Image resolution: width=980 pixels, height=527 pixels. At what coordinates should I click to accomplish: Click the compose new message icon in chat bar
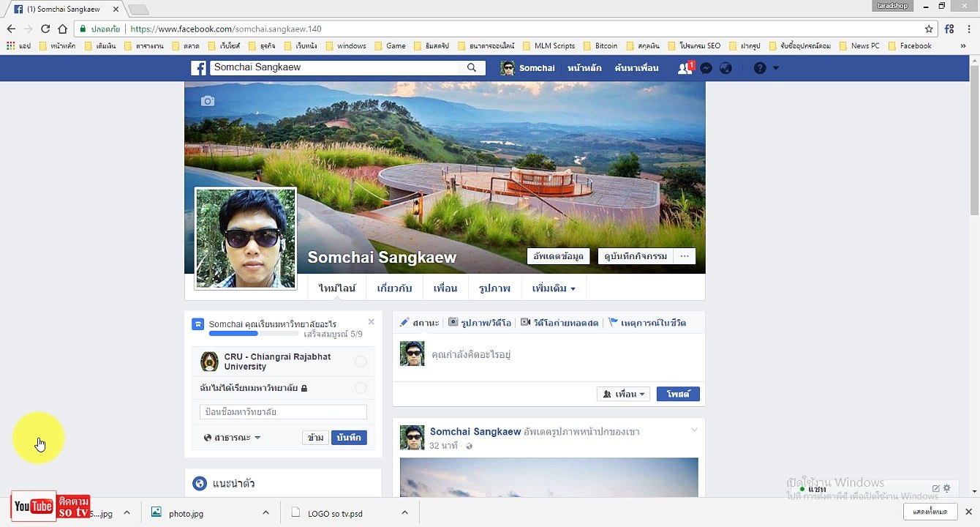935,488
